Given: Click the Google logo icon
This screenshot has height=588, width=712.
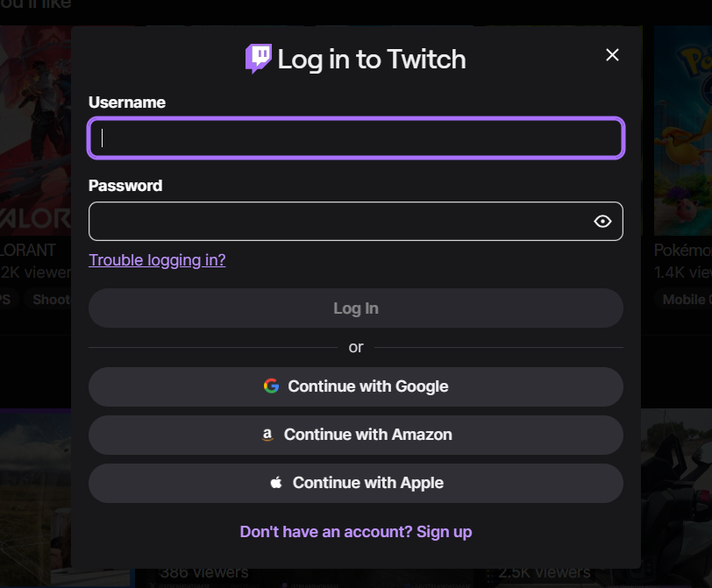Looking at the screenshot, I should click(x=271, y=386).
